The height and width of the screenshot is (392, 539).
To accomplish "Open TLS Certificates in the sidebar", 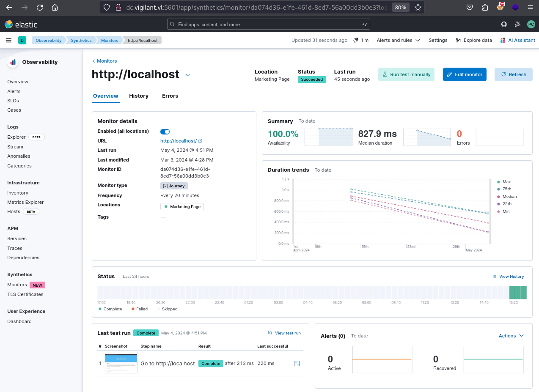I will click(x=25, y=294).
